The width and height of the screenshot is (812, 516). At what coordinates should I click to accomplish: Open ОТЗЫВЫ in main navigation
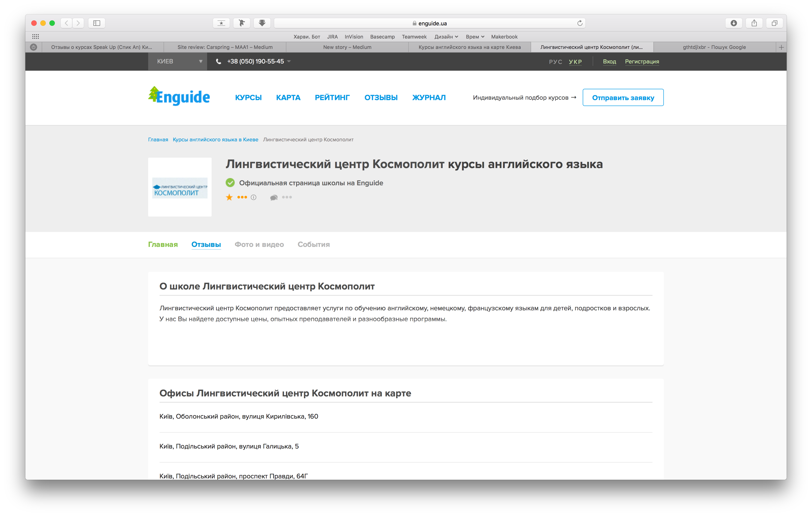click(x=381, y=98)
